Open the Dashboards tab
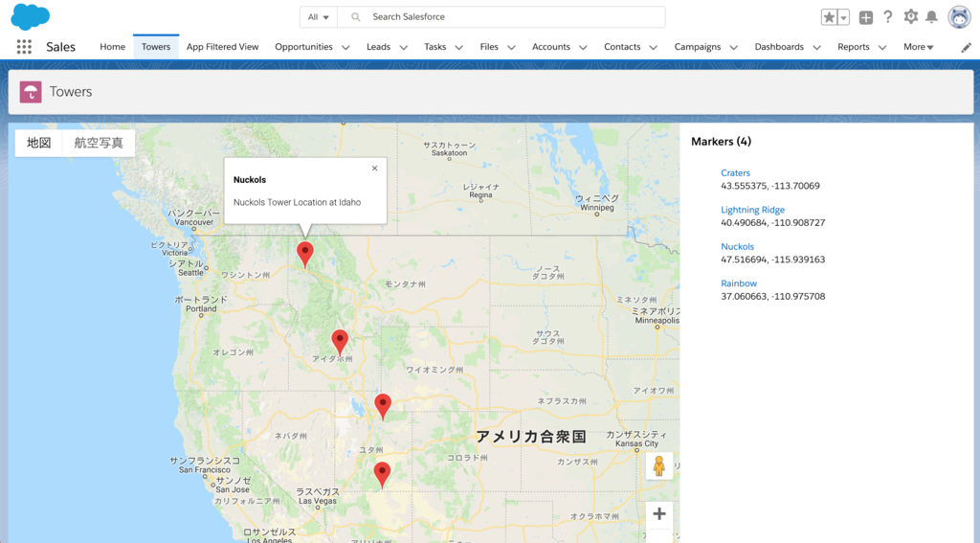Screen dimensions: 980x543 (779, 47)
